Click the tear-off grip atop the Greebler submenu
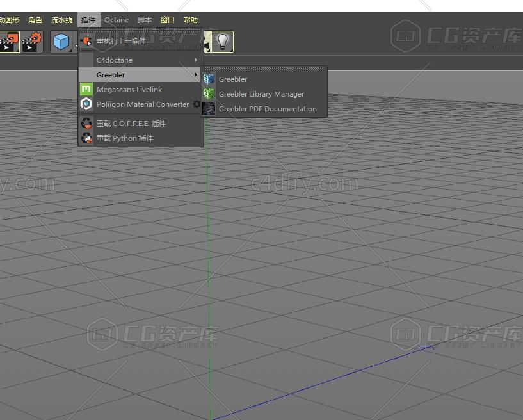The width and height of the screenshot is (523, 420). click(x=264, y=69)
